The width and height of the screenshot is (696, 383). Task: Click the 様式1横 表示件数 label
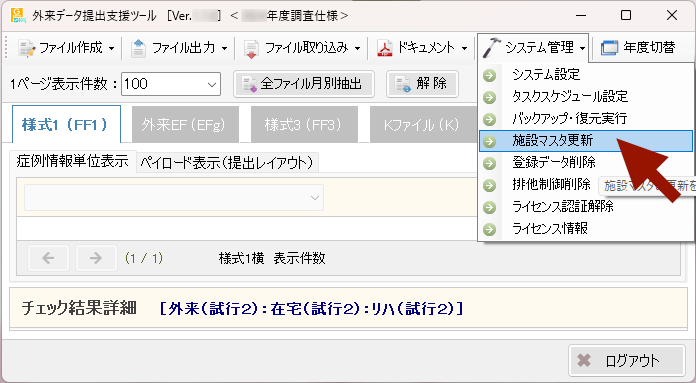coord(272,258)
